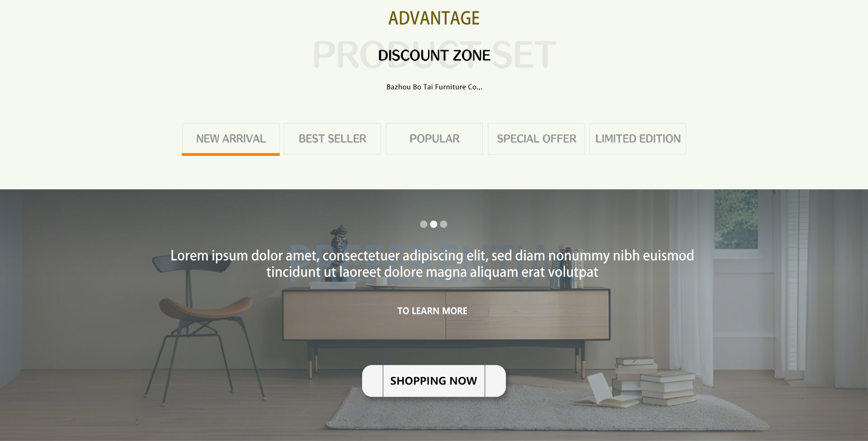Click the DISCOUNT ZONE title
The width and height of the screenshot is (868, 441).
434,55
